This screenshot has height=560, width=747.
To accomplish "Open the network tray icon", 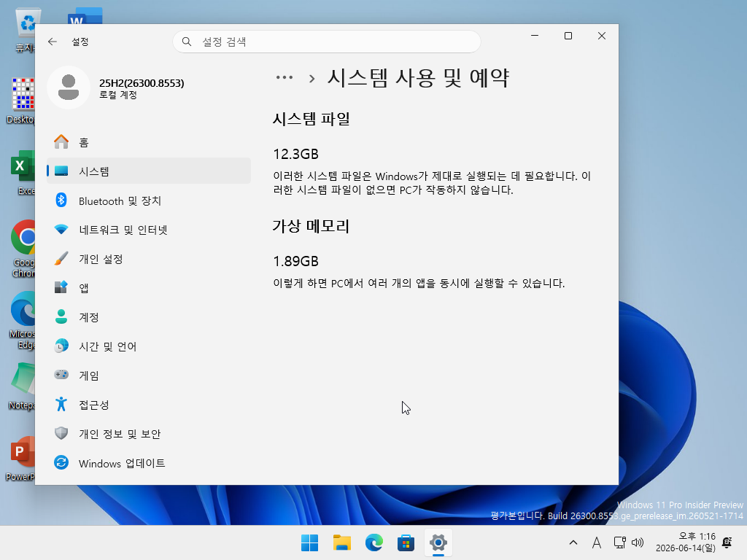I will coord(619,542).
